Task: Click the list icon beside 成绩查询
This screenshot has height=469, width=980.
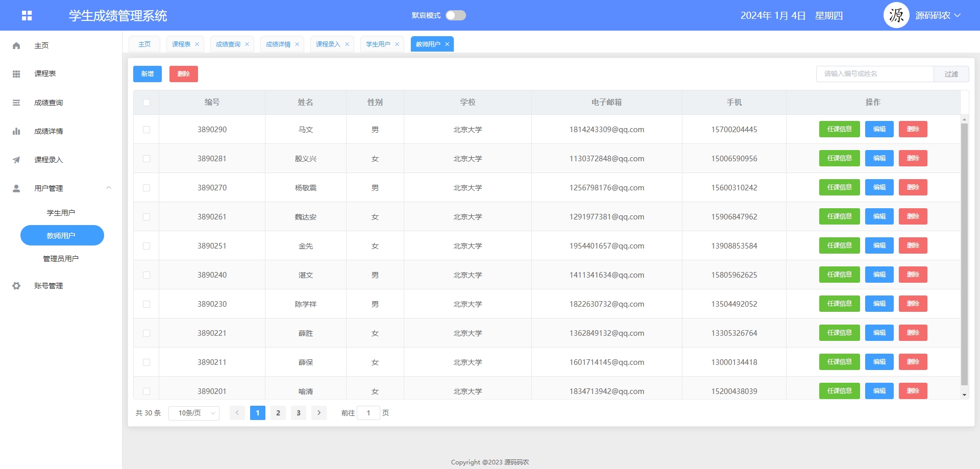Action: tap(16, 103)
